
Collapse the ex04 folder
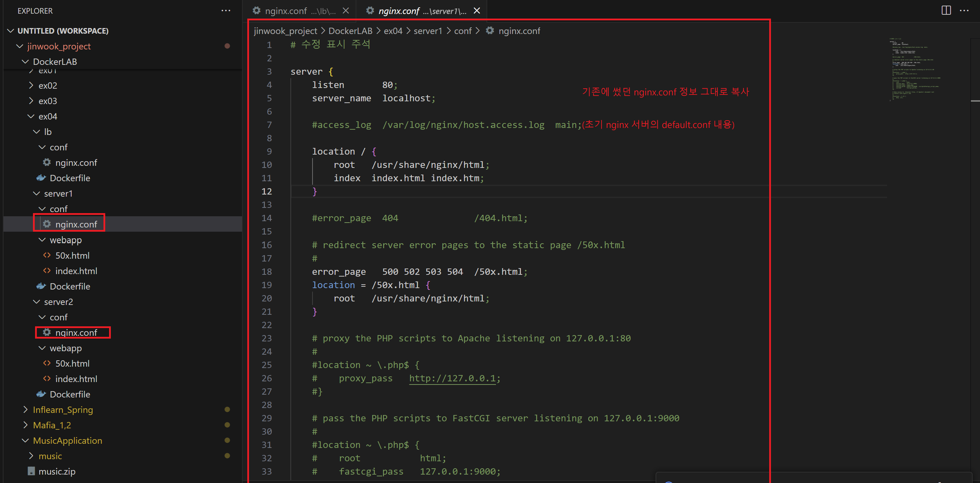31,116
